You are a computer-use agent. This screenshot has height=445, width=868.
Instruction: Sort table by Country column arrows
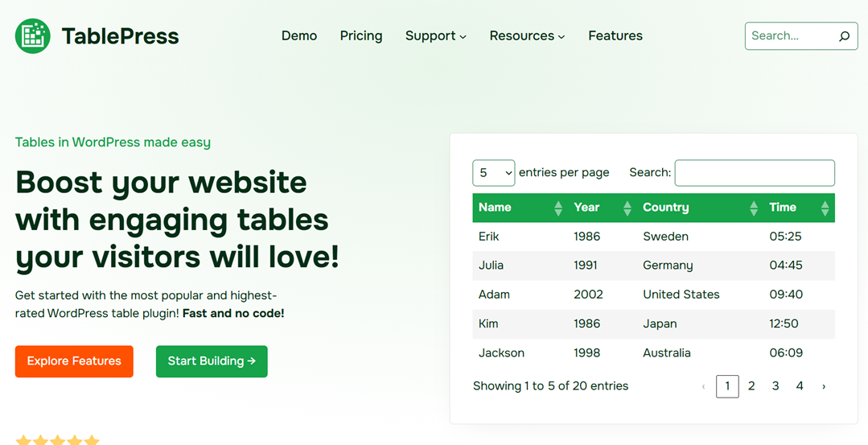click(754, 208)
